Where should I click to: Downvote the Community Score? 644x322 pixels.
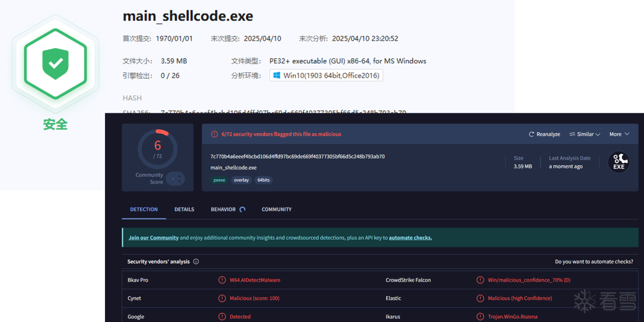179,181
